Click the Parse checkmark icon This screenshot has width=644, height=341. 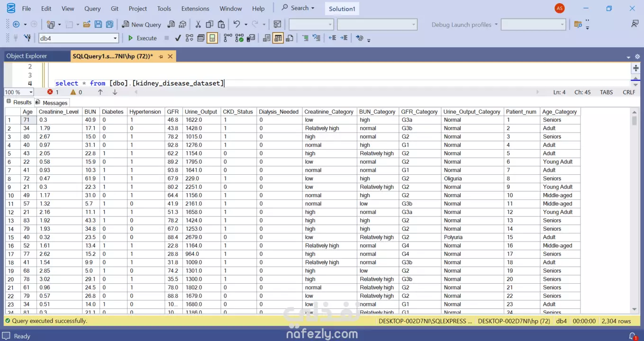[178, 38]
